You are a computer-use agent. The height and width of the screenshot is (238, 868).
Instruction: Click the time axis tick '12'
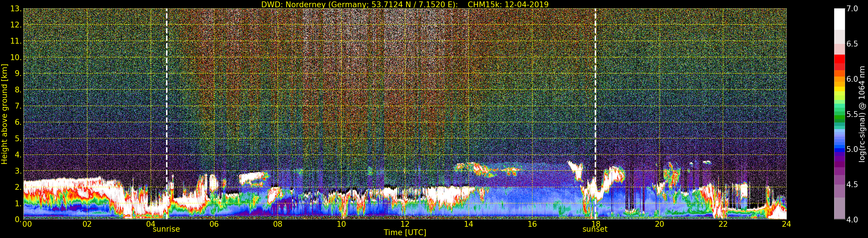click(405, 224)
